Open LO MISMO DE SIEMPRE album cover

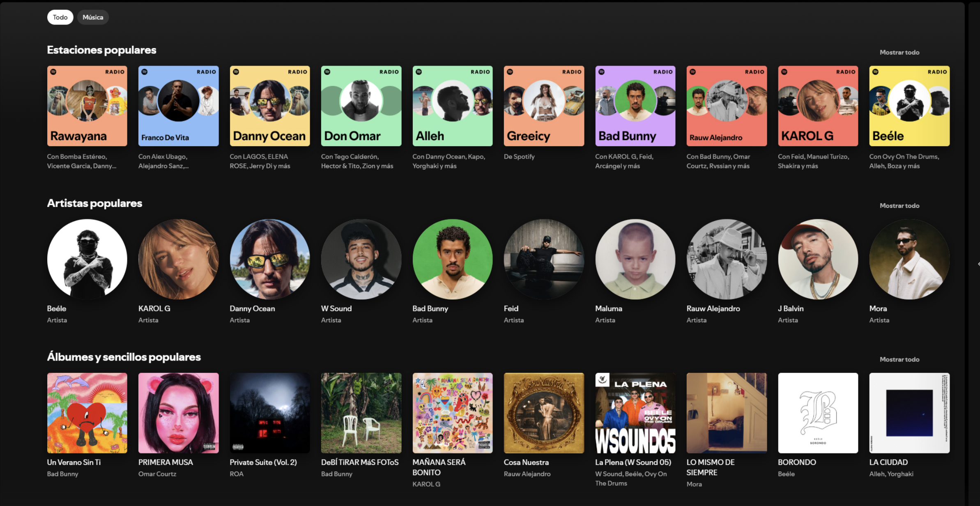point(727,413)
